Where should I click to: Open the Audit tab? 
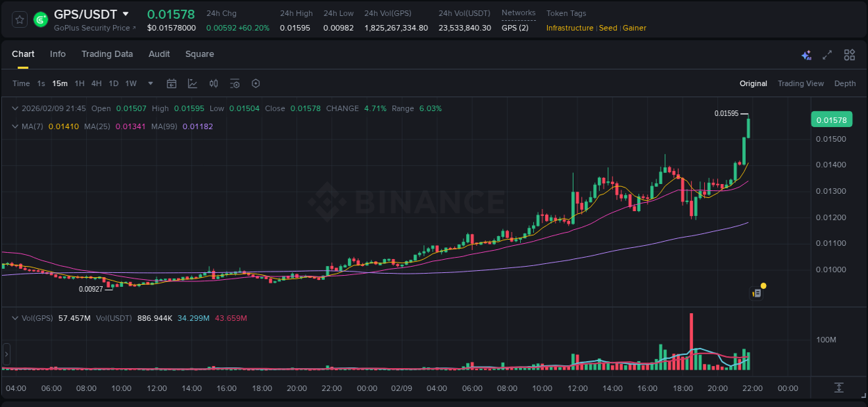point(159,54)
